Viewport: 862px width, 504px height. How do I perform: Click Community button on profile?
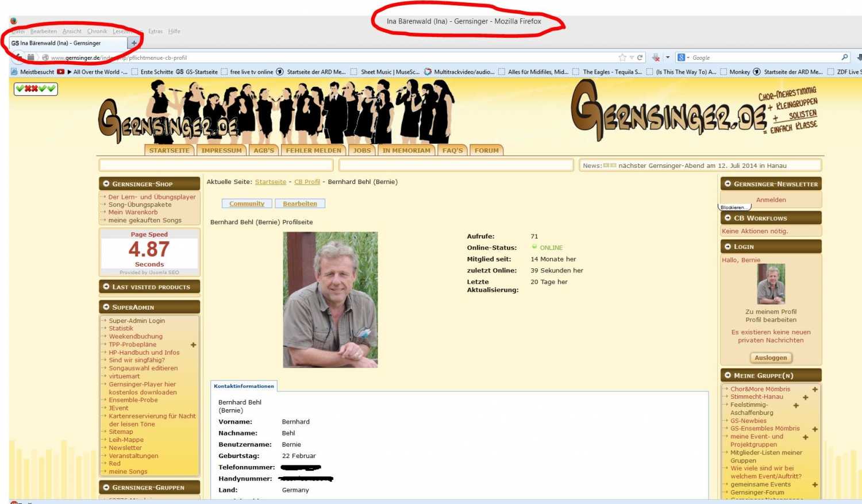click(x=247, y=203)
